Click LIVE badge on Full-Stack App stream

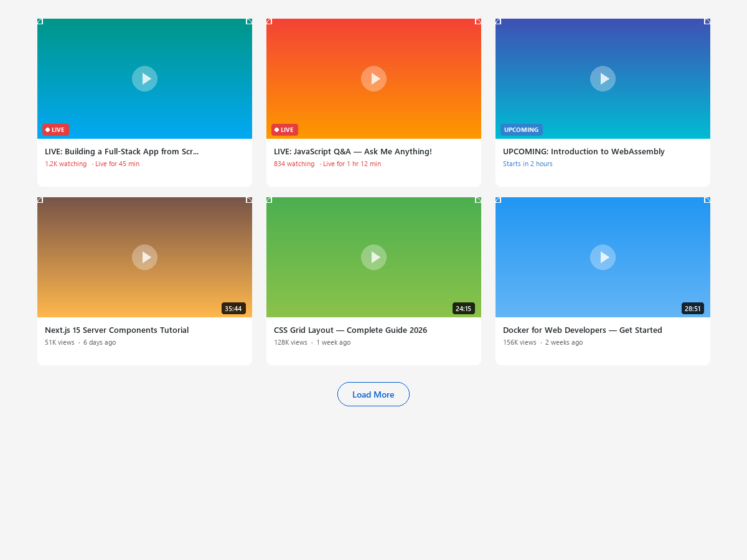coord(55,129)
